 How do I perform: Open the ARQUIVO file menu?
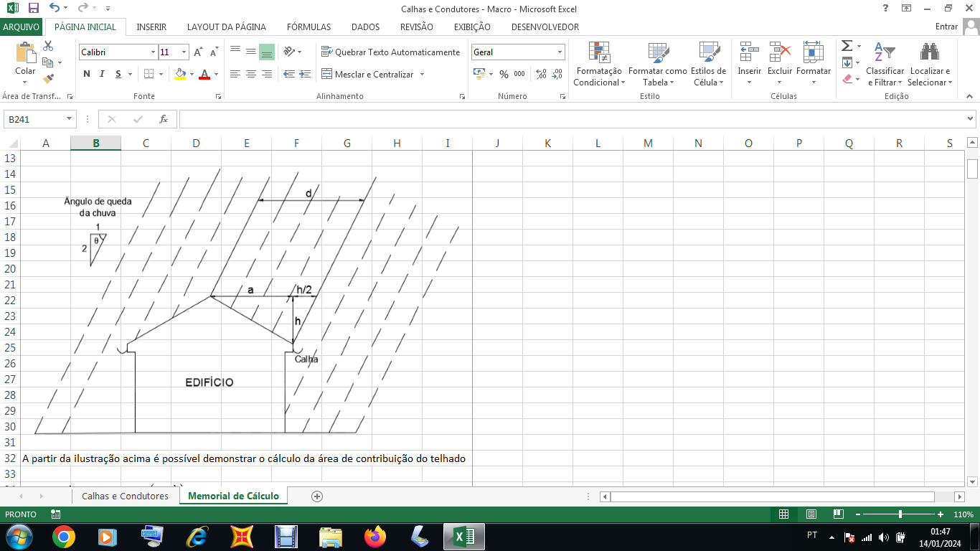point(22,27)
